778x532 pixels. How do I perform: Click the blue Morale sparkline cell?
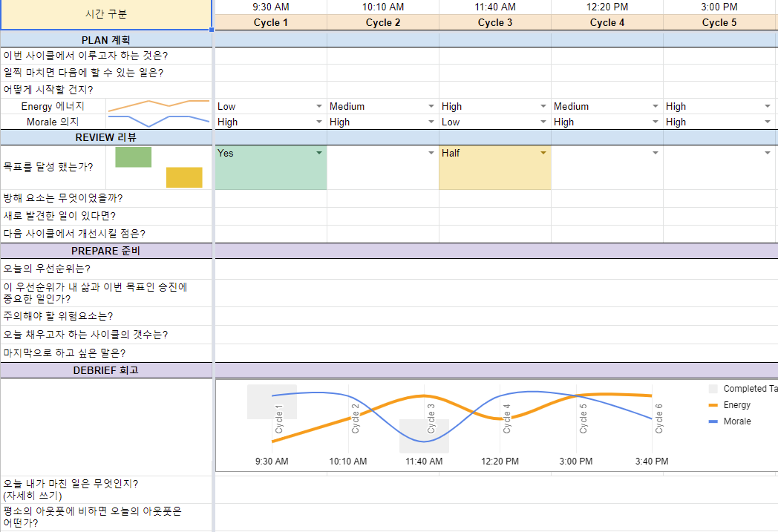coord(159,122)
